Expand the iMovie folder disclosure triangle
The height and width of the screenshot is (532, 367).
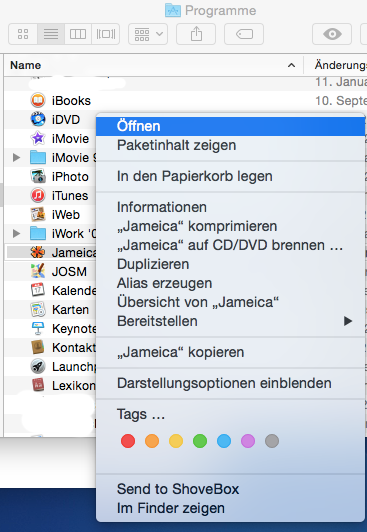click(16, 157)
